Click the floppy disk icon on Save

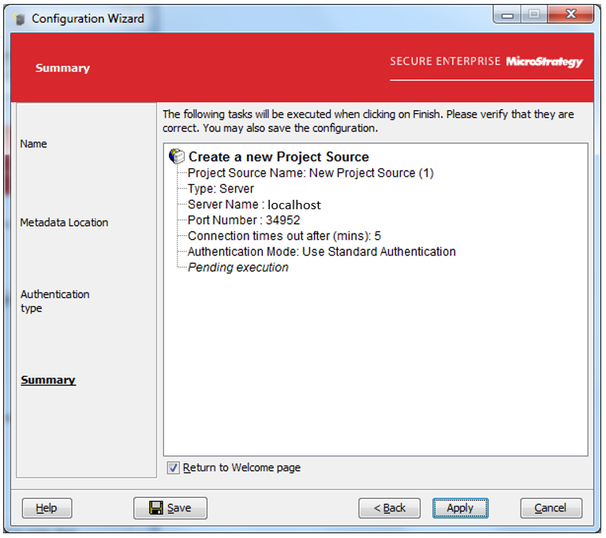click(156, 508)
